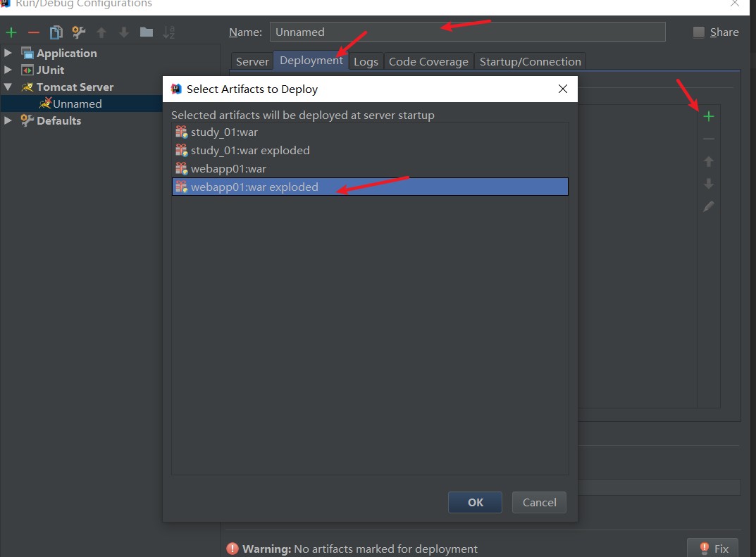Cancel the artifact selection dialog
This screenshot has height=557, width=756.
coord(539,502)
